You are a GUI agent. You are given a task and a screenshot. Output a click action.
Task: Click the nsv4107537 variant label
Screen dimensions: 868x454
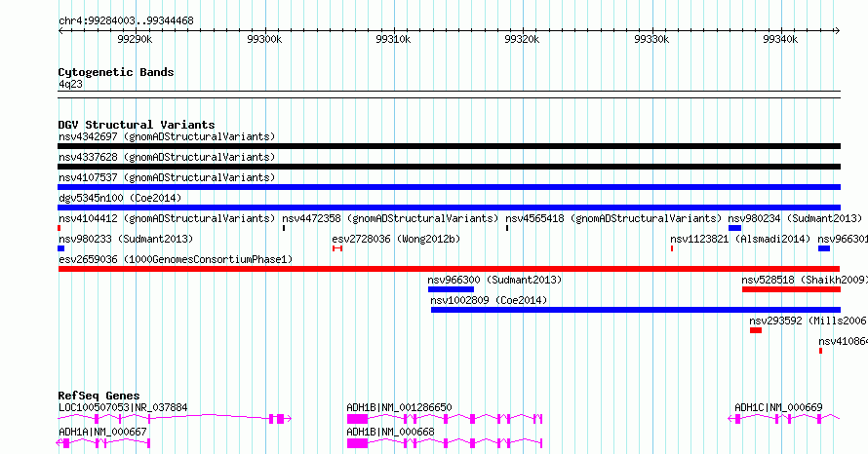point(167,177)
